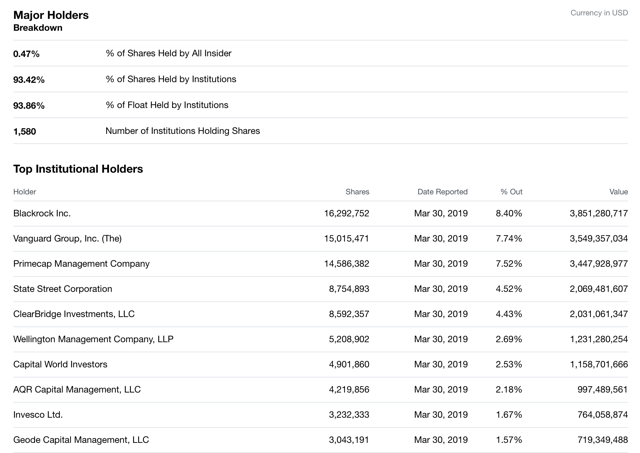
Task: Click '% of Shares Held by All Insider'
Action: coord(168,53)
